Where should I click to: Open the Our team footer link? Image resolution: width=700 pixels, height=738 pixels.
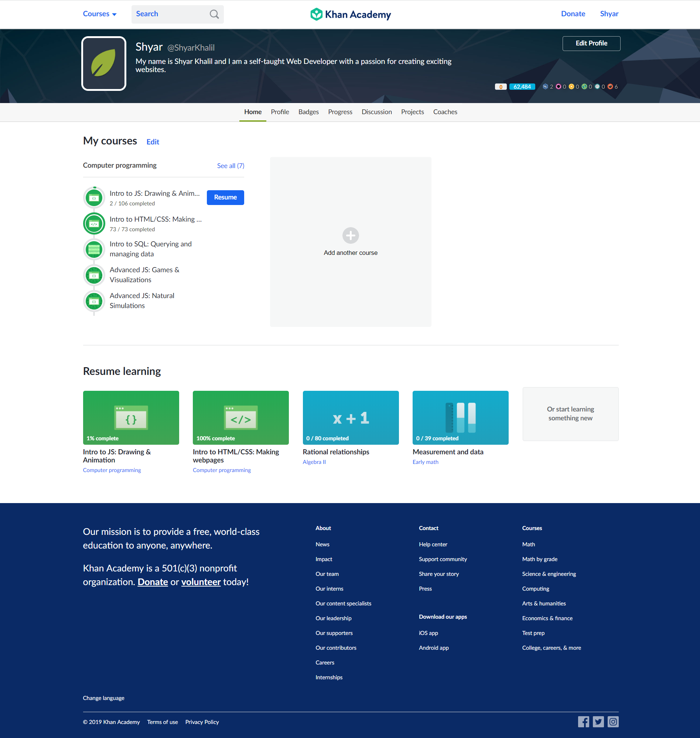tap(327, 574)
